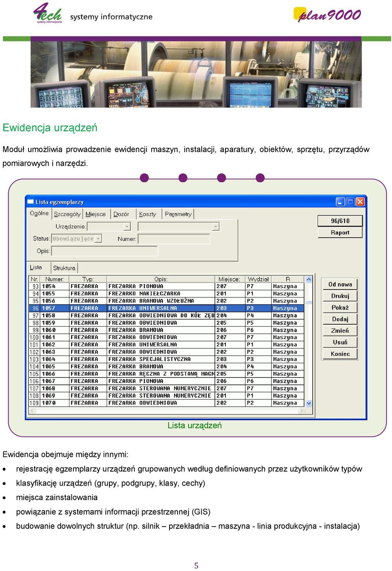Click the Opis column header
392x571 pixels.
161,279
